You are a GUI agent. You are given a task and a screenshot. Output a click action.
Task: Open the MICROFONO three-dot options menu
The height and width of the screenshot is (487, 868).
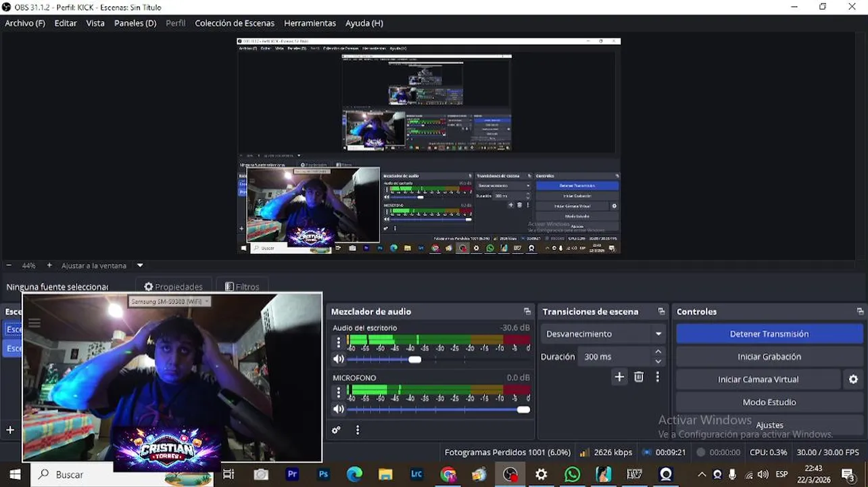[x=339, y=393]
